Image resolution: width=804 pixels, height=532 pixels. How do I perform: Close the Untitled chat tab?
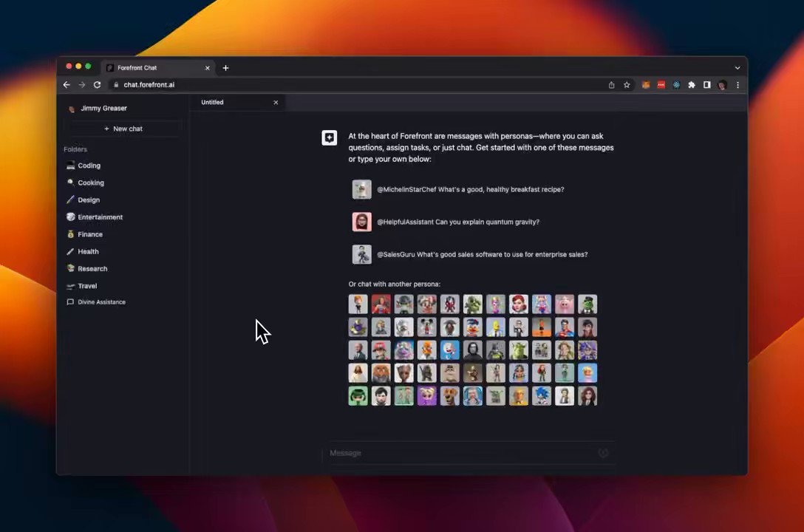click(x=276, y=103)
